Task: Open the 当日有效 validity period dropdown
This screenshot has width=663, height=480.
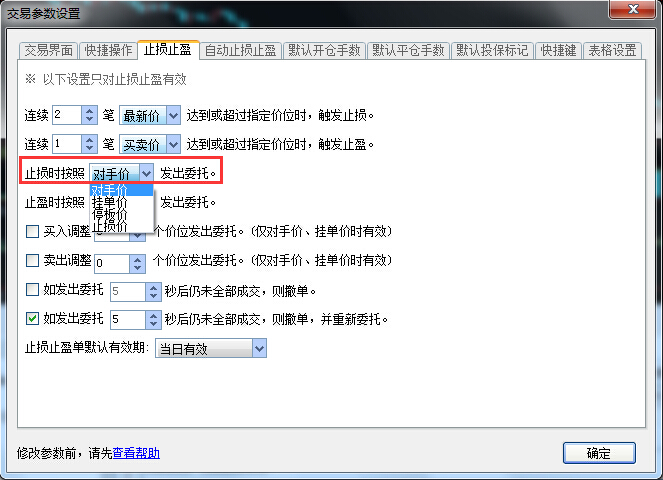Action: tap(211, 348)
